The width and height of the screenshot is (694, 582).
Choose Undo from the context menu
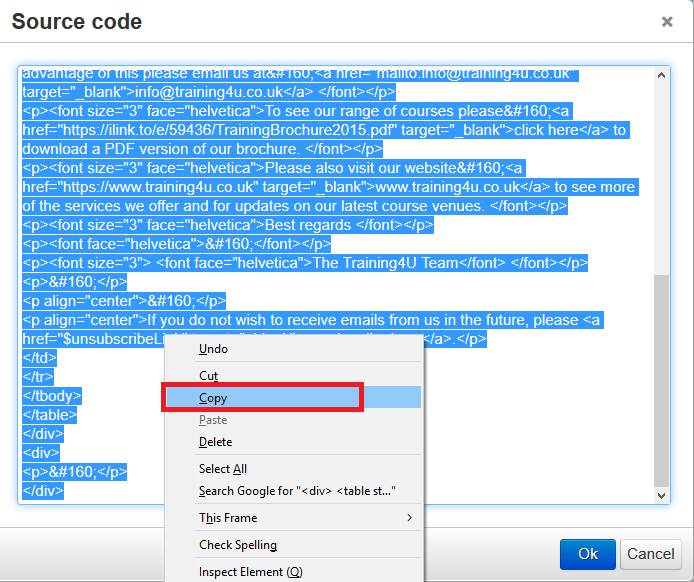pyautogui.click(x=293, y=349)
